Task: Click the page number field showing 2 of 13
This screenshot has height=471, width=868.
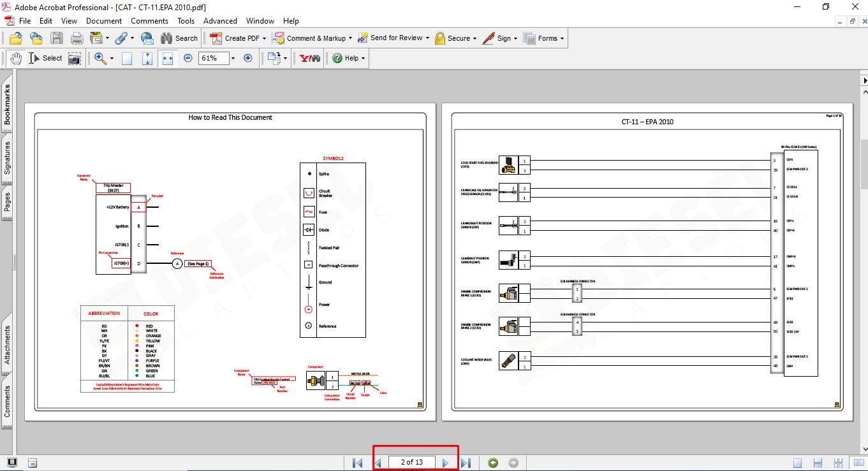Action: tap(411, 463)
